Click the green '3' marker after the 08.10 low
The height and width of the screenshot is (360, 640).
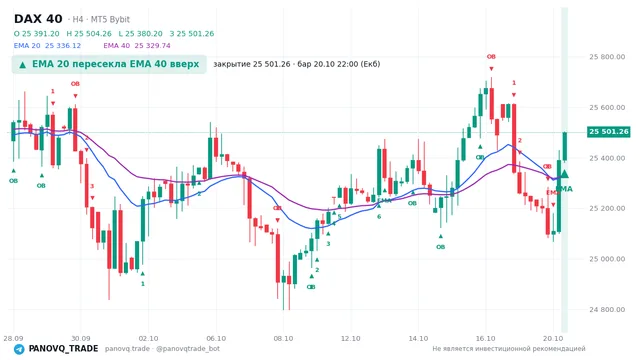tap(328, 244)
